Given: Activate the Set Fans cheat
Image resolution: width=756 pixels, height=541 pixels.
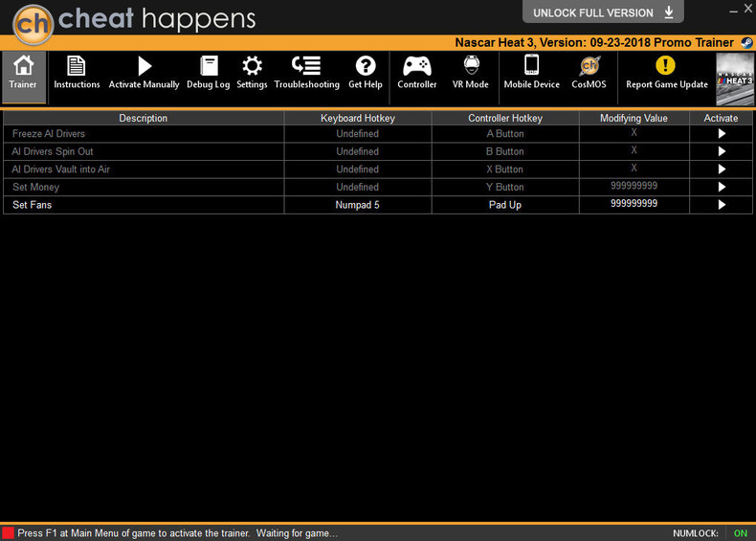Looking at the screenshot, I should (x=721, y=205).
